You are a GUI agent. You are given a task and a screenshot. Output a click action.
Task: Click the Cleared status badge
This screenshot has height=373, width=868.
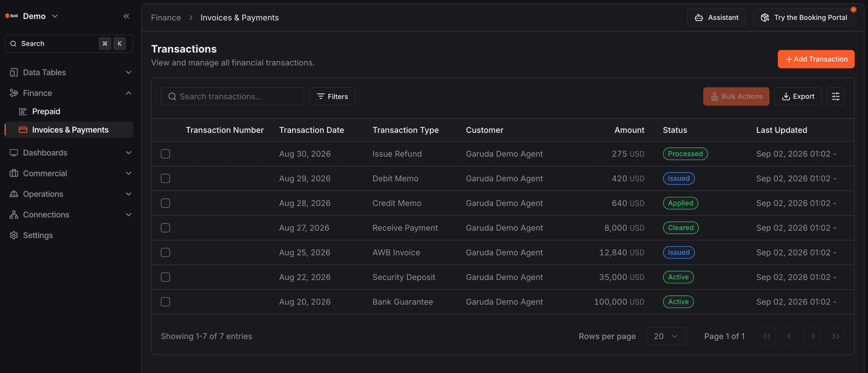click(681, 228)
